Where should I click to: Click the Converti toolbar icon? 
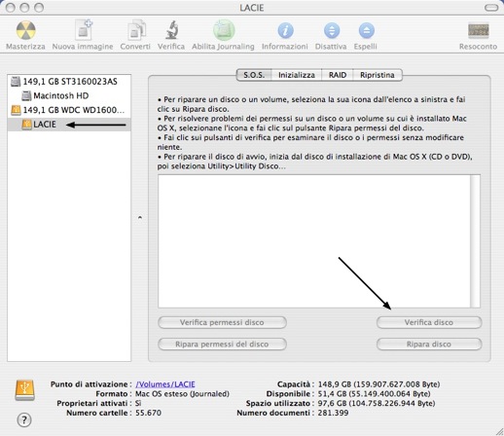[x=136, y=30]
